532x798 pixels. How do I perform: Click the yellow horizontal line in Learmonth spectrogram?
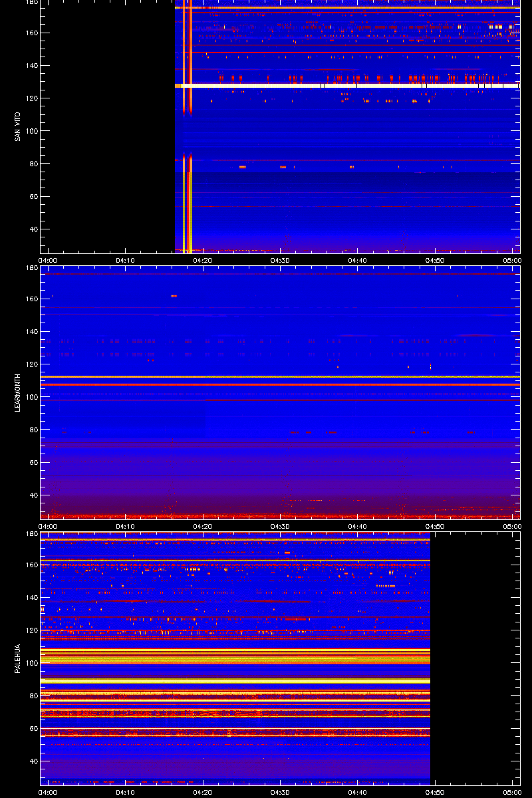(280, 377)
